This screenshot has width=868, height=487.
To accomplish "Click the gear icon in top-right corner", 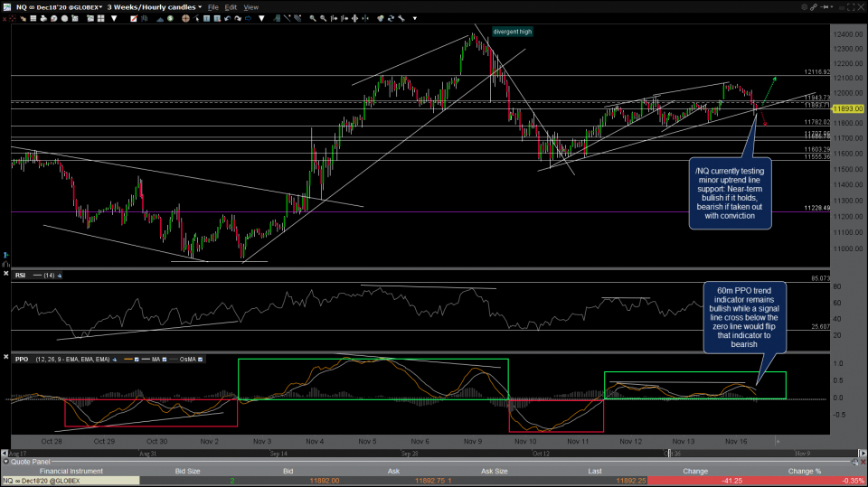I will 805,7.
